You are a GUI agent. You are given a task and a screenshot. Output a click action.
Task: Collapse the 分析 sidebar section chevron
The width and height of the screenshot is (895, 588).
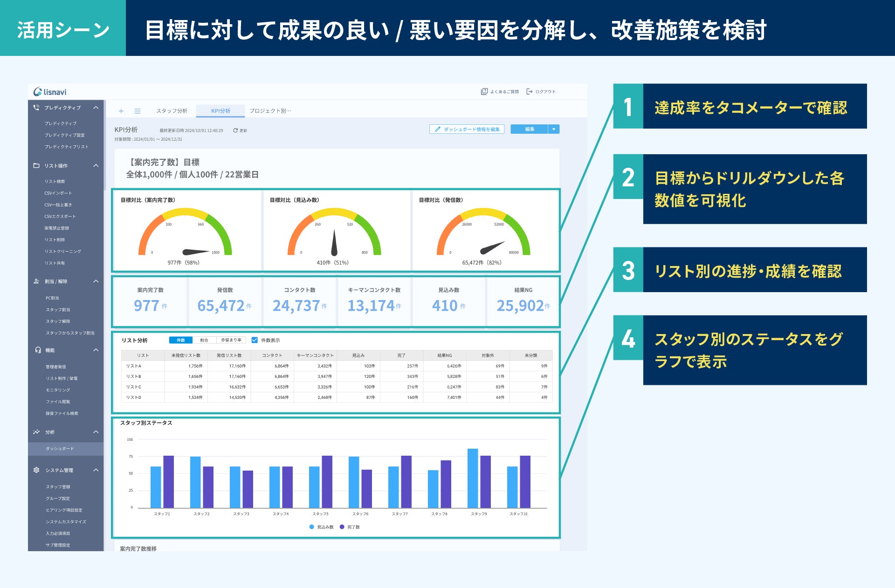(96, 432)
